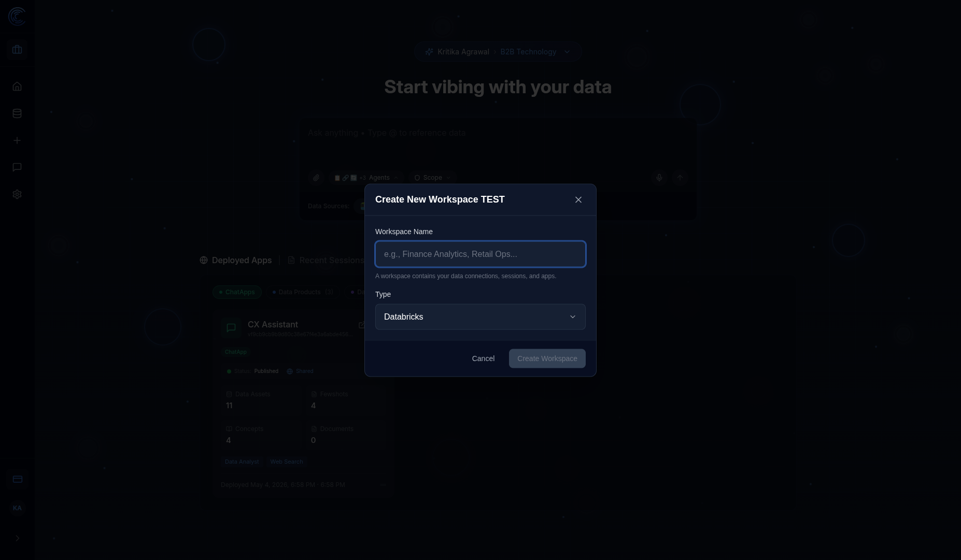Open the settings gear in the sidebar
This screenshot has width=961, height=560.
(17, 194)
